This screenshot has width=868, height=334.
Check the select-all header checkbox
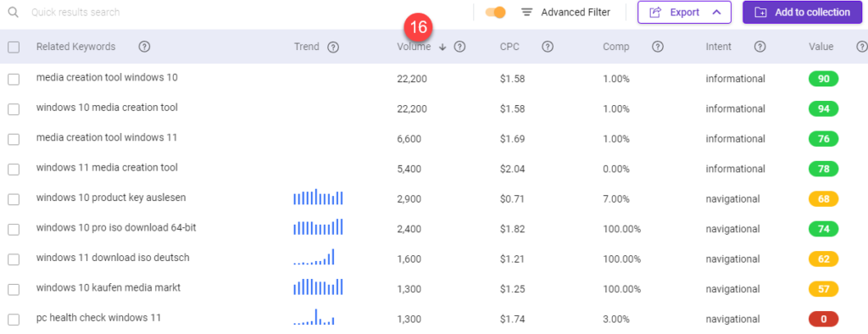pyautogui.click(x=14, y=47)
